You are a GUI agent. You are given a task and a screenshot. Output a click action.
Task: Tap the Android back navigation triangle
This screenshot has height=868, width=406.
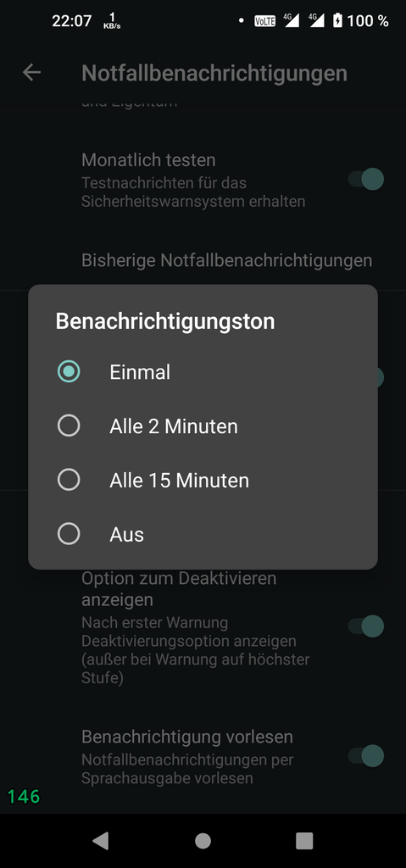click(x=100, y=840)
